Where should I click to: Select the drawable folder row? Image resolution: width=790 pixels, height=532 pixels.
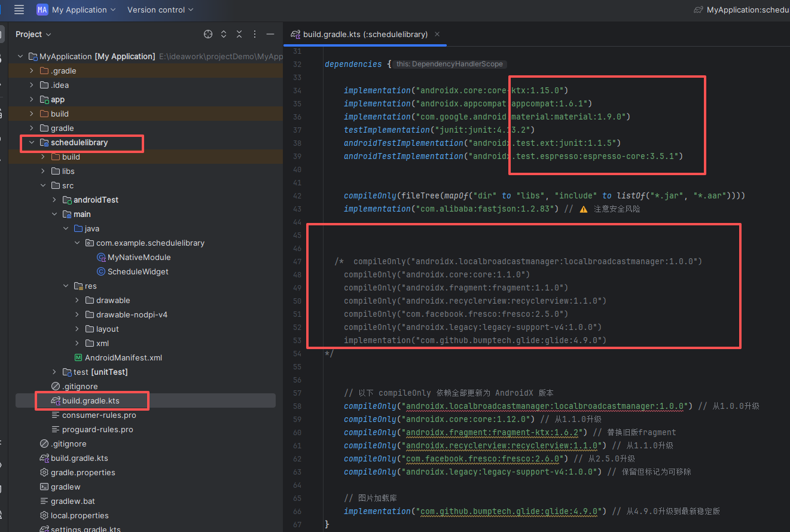pos(145,300)
